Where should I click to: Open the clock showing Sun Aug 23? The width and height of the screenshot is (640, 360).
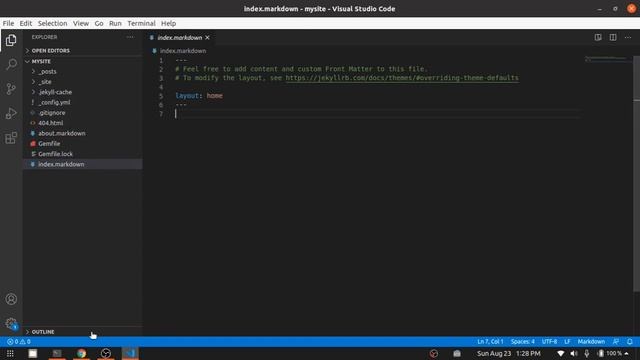point(509,353)
